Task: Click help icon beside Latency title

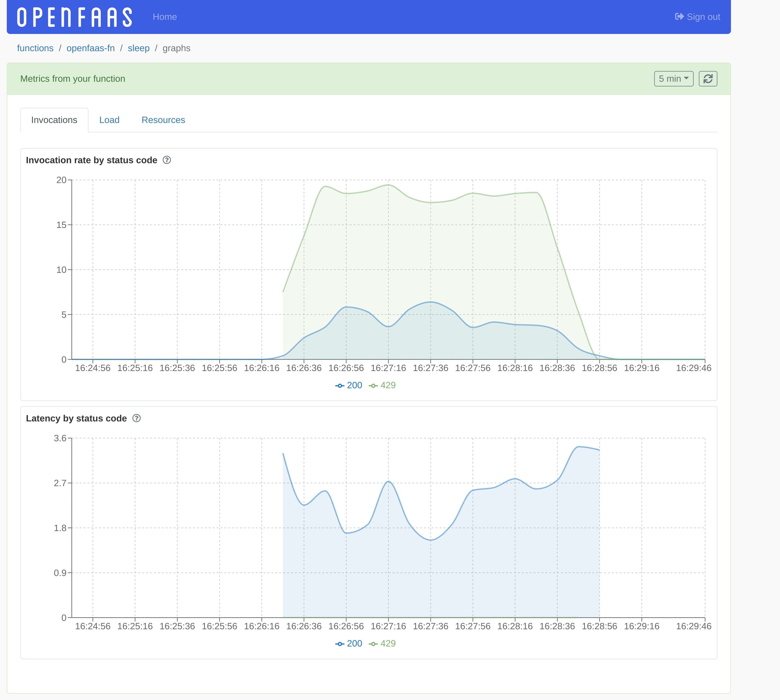Action: pos(136,418)
